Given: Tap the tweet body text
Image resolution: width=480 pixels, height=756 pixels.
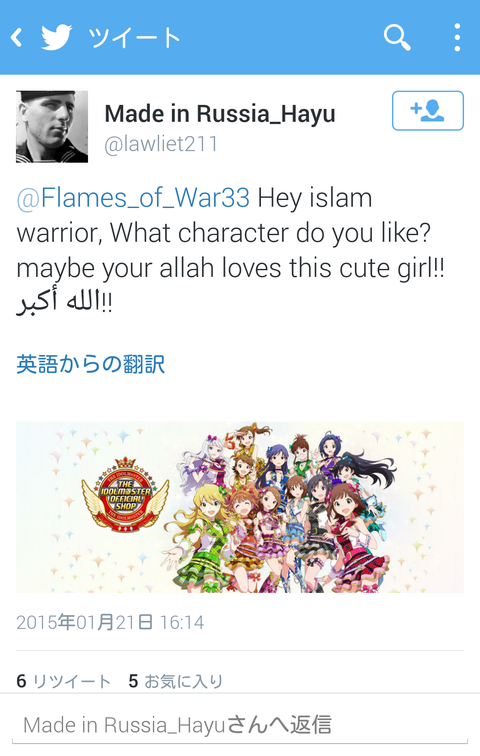Looking at the screenshot, I should click(x=230, y=251).
